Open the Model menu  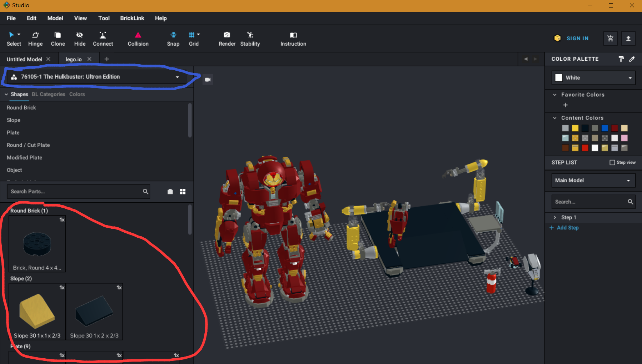point(55,18)
